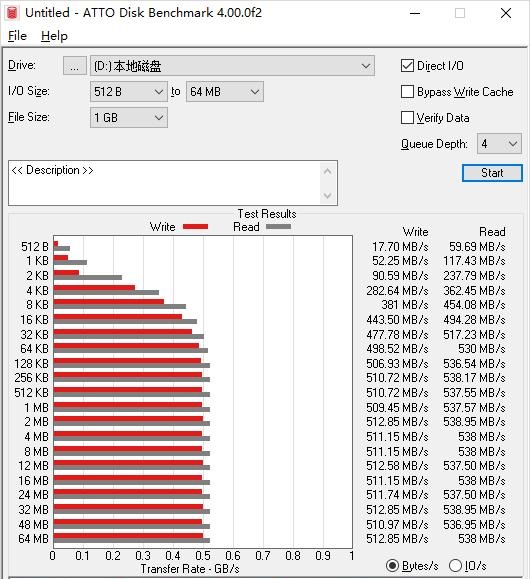
Task: Click the 536.95 MB/s read value
Action: coord(474,525)
